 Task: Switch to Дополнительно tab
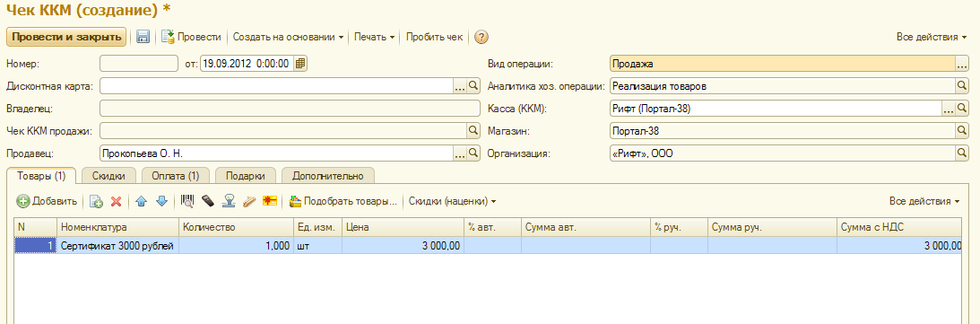pos(328,176)
